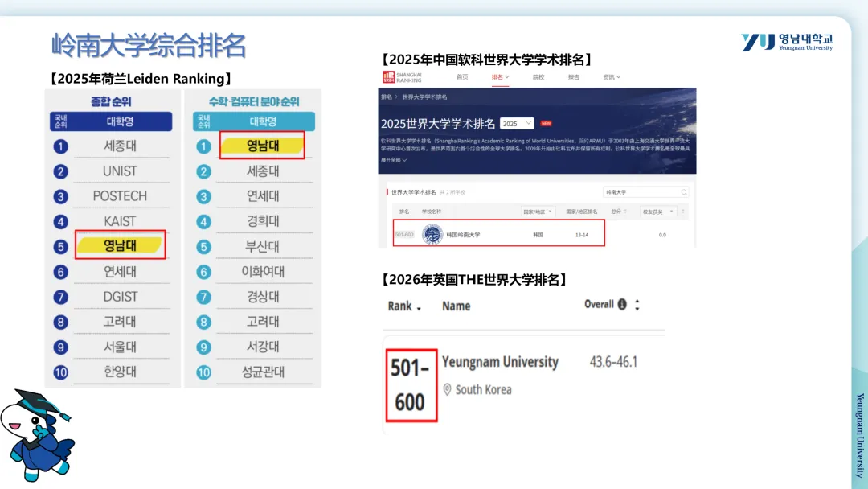
Task: Click the 韩国 country cell
Action: (x=538, y=235)
